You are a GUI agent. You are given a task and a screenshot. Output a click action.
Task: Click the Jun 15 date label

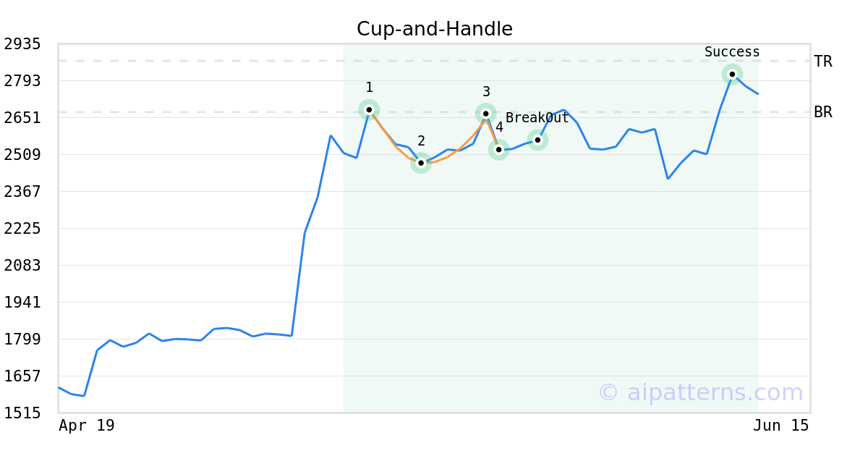(x=781, y=426)
